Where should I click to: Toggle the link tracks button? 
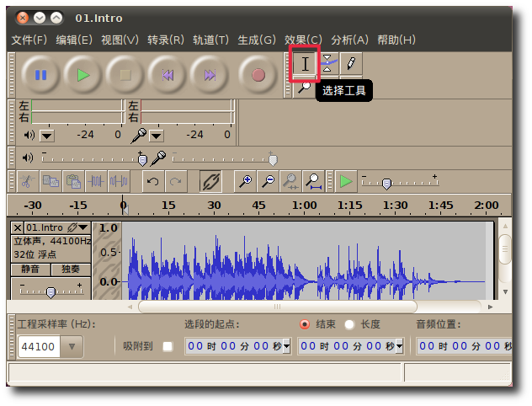(x=210, y=180)
